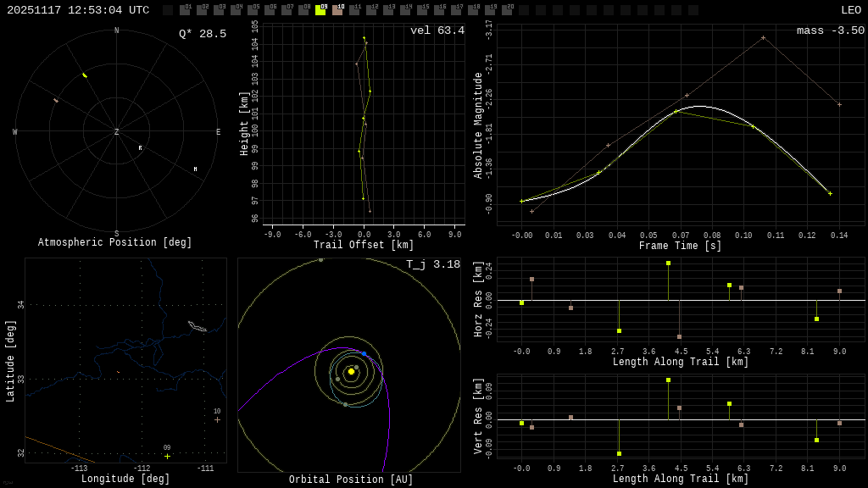Click the yellow-green station 09 square

[x=320, y=11]
